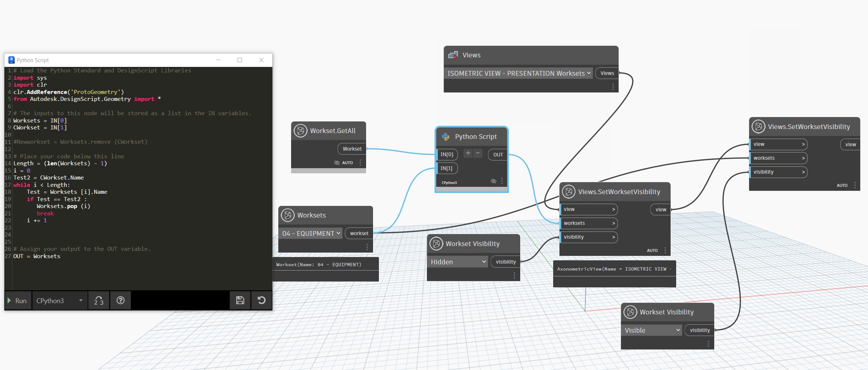This screenshot has width=868, height=370.
Task: Open the Hidden visibility dropdown
Action: (458, 262)
